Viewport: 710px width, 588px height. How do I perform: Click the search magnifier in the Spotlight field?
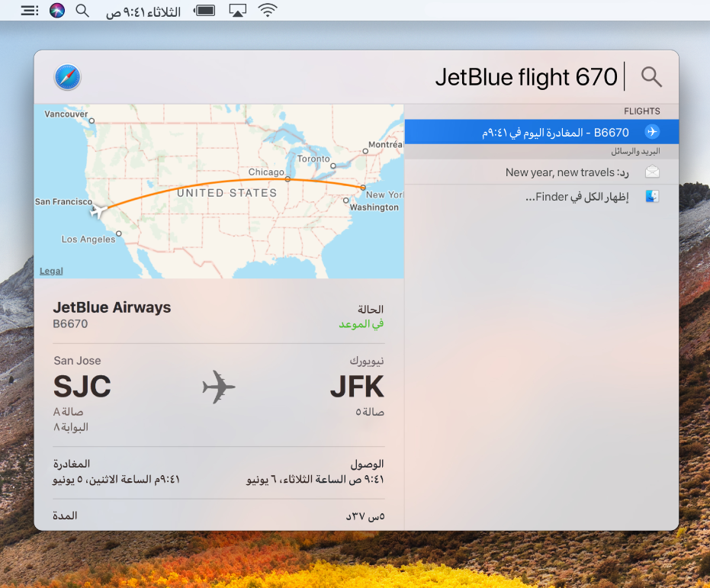point(651,76)
